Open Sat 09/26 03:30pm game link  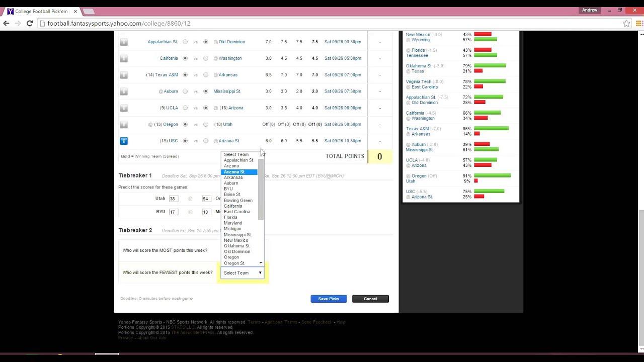[343, 42]
